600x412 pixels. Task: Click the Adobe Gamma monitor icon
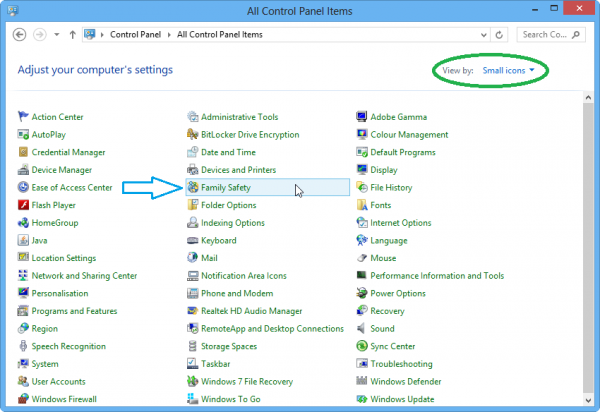tap(362, 116)
